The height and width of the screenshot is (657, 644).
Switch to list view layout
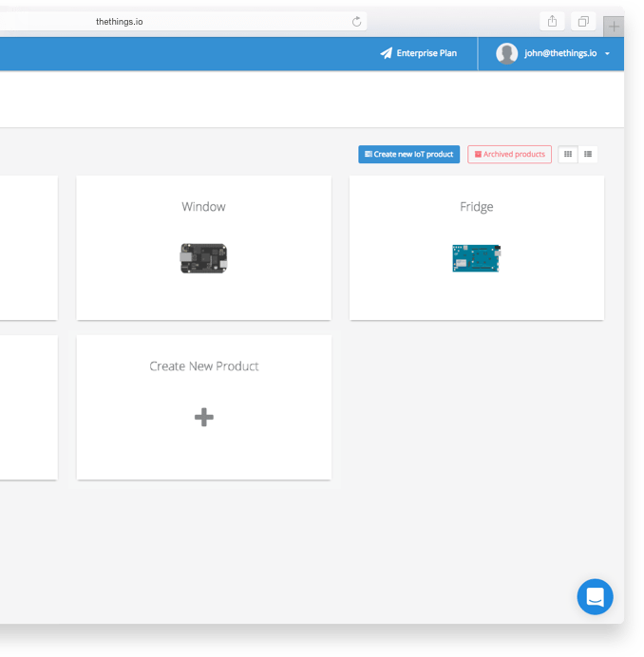[x=588, y=154]
